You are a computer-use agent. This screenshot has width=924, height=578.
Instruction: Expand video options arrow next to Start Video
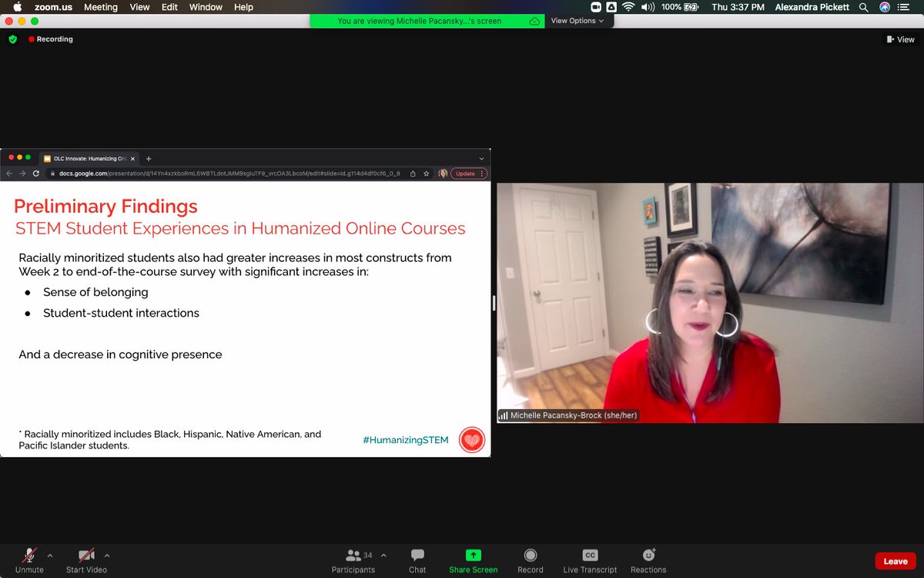coord(107,555)
